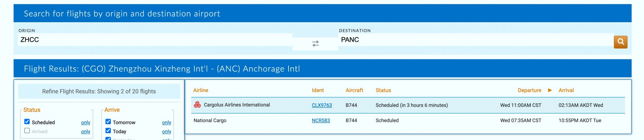
Task: Focus the Origin field containing ZHCC
Action: click(x=155, y=40)
